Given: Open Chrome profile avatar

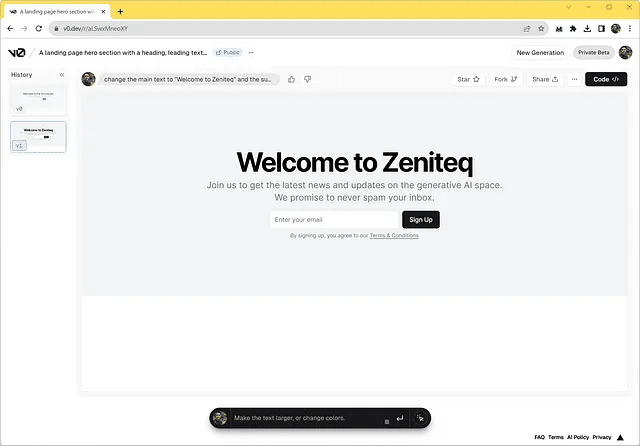Looking at the screenshot, I should pos(616,29).
